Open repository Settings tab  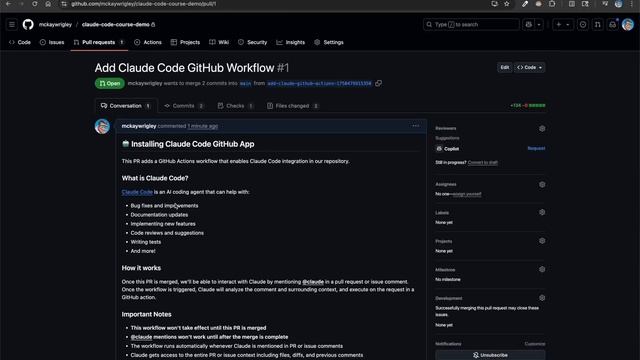[329, 42]
